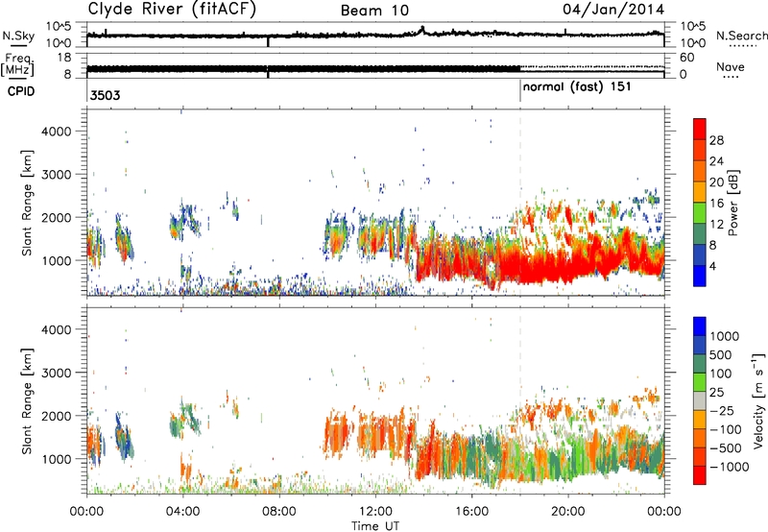Click the orange velocity echoes near 10:30 UT
Screen dimensions: 768x532
(337, 433)
